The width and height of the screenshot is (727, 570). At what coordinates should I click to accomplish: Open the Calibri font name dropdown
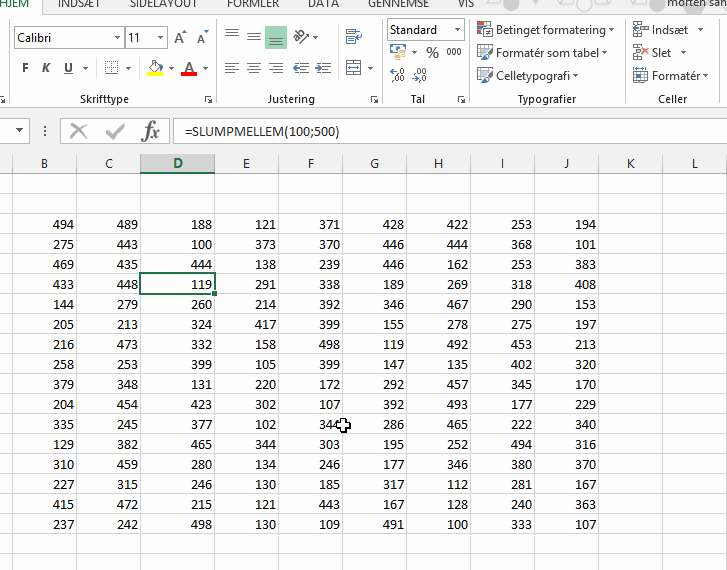click(116, 38)
